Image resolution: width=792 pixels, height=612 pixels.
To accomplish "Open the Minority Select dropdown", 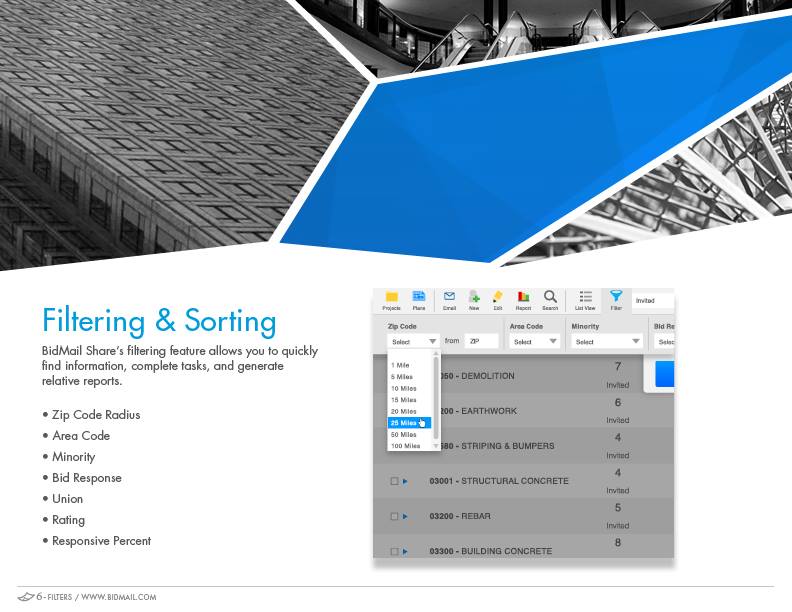I will point(607,342).
